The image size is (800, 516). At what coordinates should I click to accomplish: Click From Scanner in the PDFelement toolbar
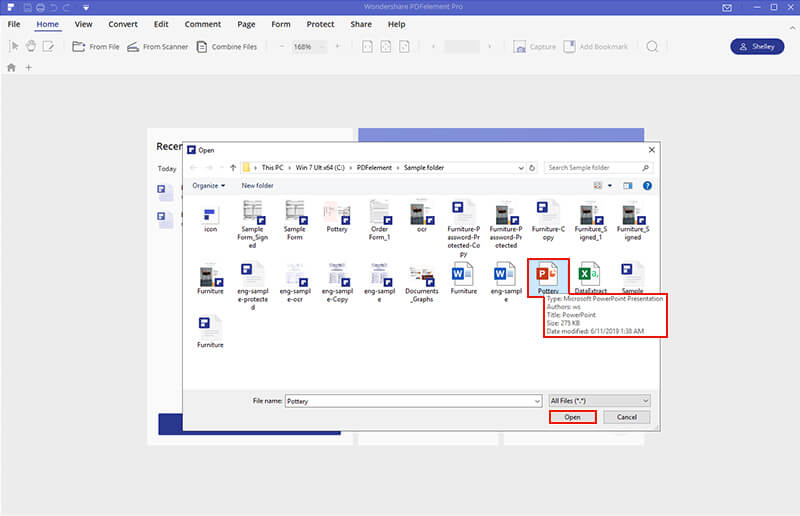pos(158,46)
